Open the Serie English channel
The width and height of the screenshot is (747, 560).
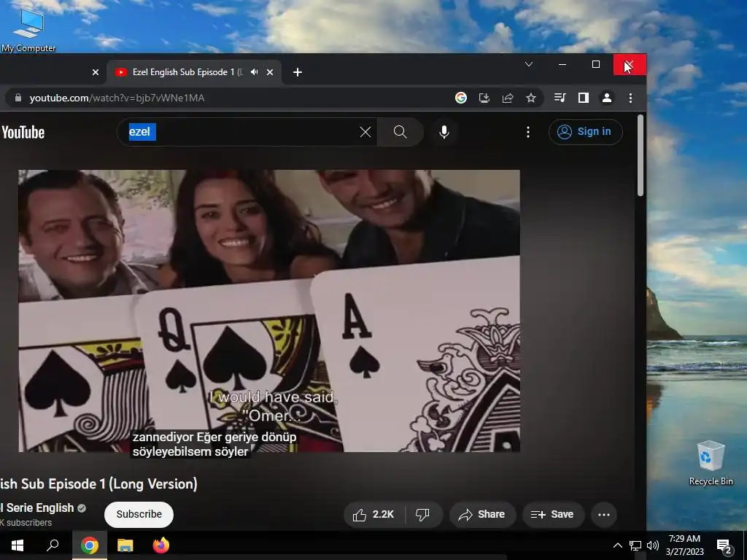[x=38, y=508]
